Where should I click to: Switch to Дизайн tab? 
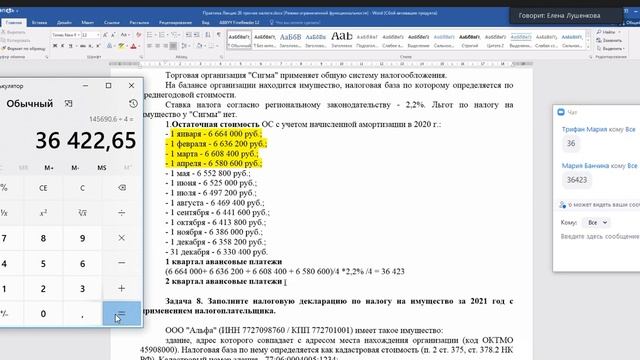tap(64, 22)
